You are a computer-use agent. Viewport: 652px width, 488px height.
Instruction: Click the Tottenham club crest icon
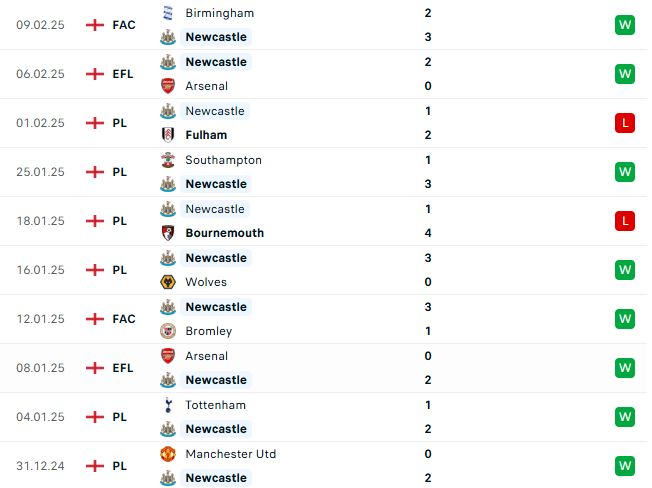coord(168,405)
